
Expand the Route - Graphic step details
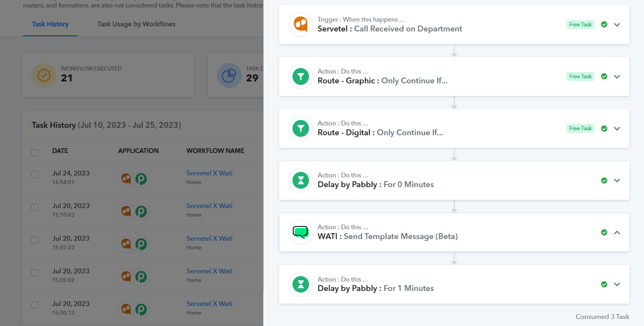point(617,77)
